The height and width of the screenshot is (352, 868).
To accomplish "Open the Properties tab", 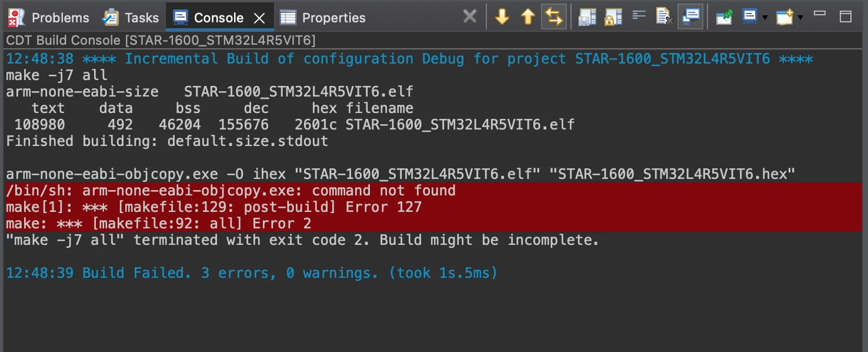I will (x=322, y=18).
